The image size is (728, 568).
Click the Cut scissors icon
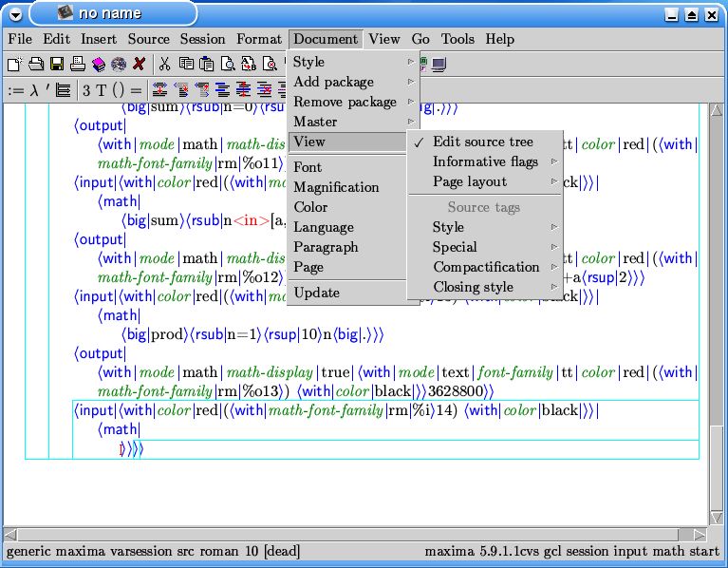164,64
